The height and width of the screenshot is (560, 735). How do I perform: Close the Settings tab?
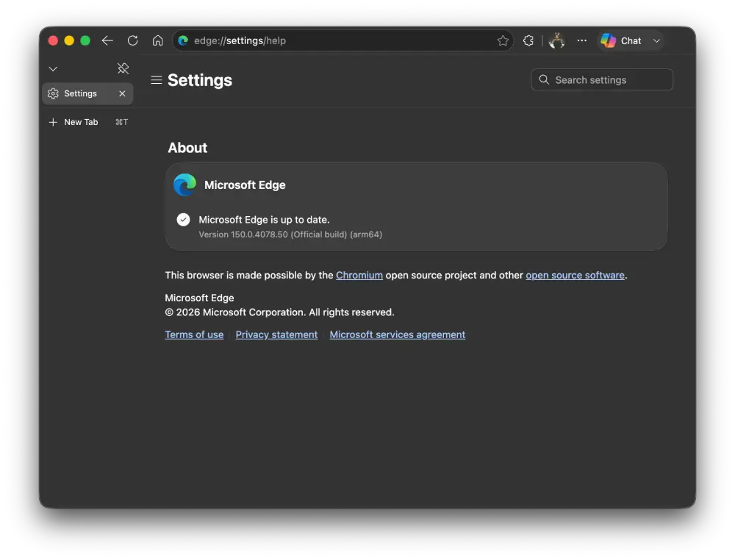(x=122, y=94)
